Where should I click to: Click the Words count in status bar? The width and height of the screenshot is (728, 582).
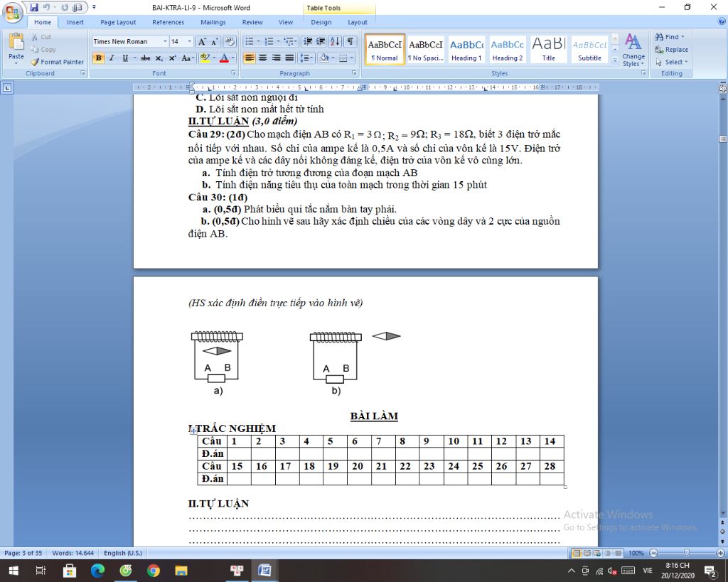tap(73, 553)
